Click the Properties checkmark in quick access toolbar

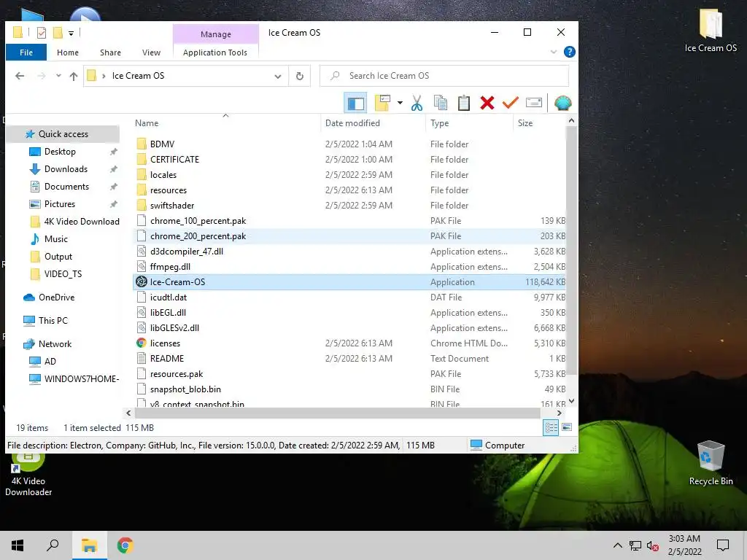(x=42, y=33)
